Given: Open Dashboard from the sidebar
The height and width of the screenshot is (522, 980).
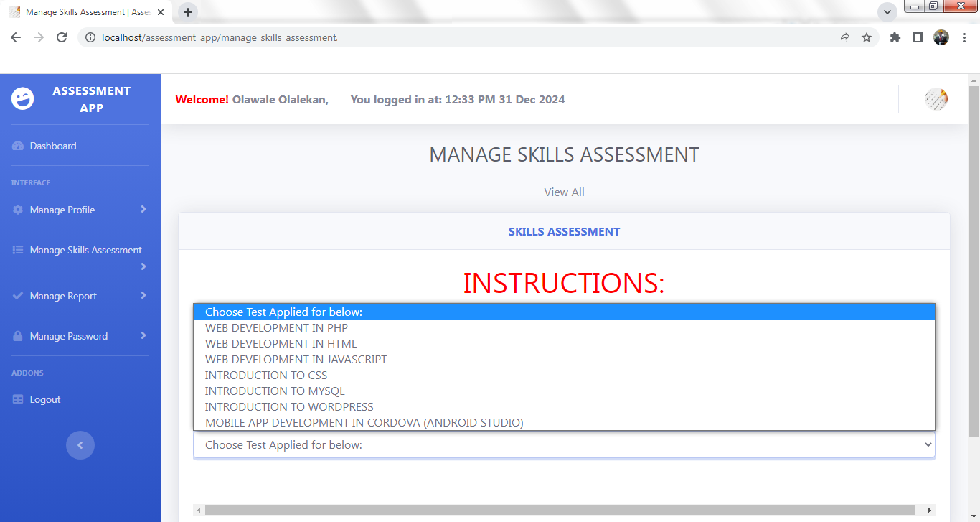Looking at the screenshot, I should pyautogui.click(x=52, y=146).
